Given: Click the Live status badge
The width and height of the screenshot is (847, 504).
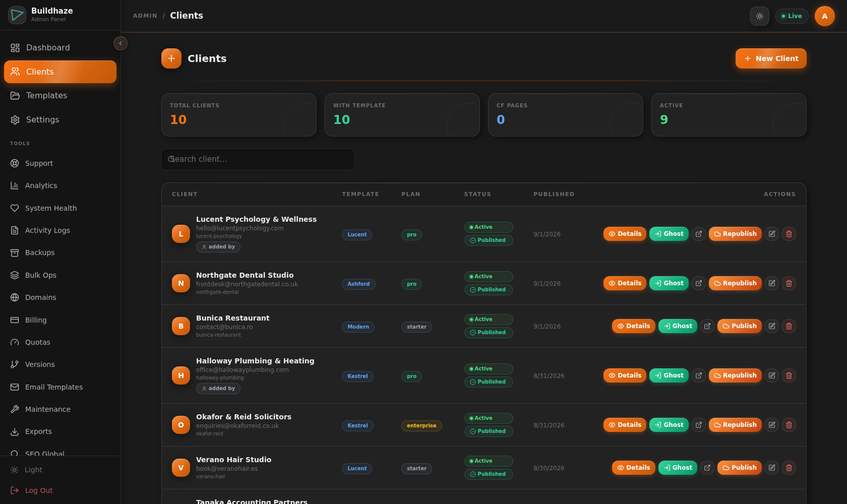Looking at the screenshot, I should click(x=792, y=16).
